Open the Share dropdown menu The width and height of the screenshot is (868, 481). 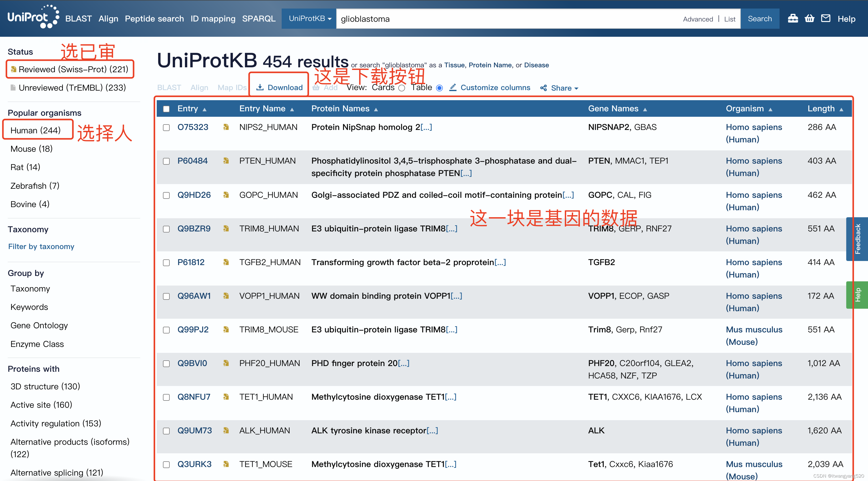[560, 88]
